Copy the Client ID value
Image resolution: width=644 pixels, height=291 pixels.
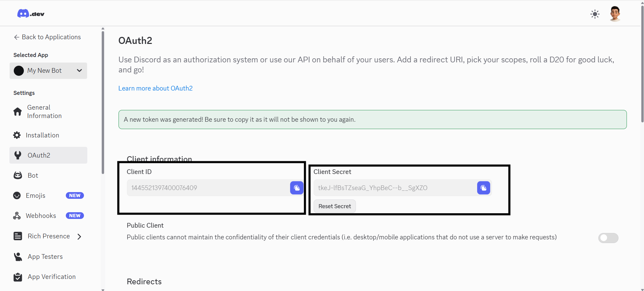[x=296, y=188]
